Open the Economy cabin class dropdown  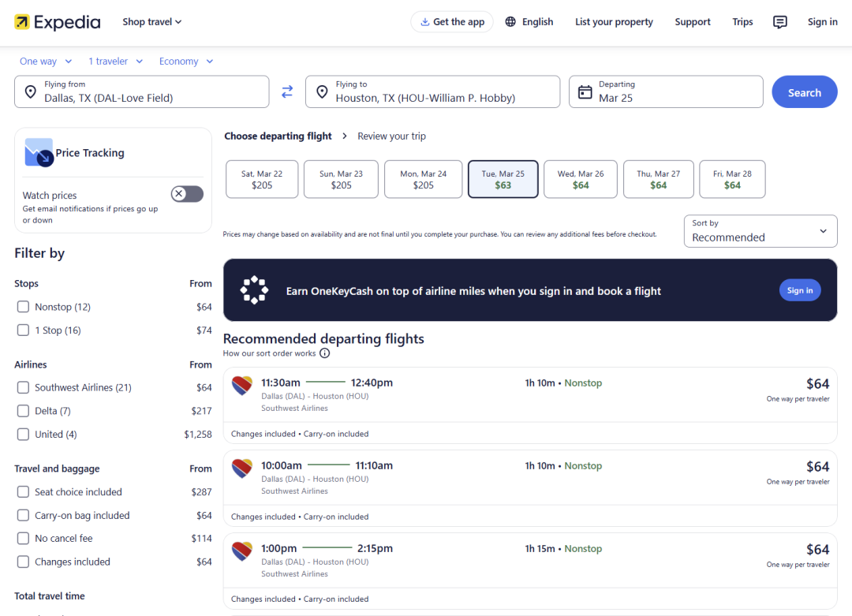(186, 61)
